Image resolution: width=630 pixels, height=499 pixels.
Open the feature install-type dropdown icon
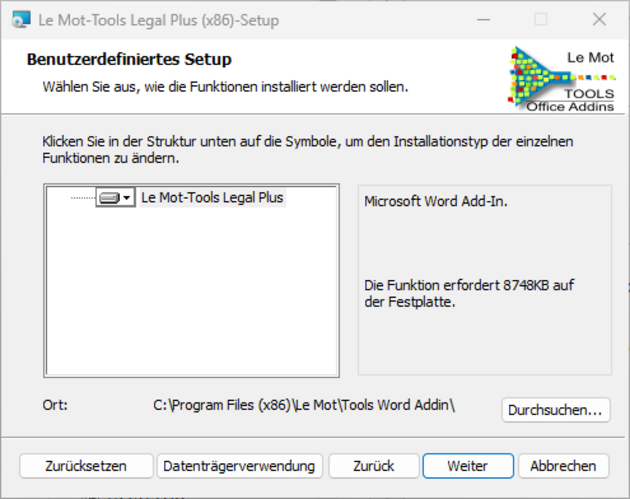click(x=115, y=198)
